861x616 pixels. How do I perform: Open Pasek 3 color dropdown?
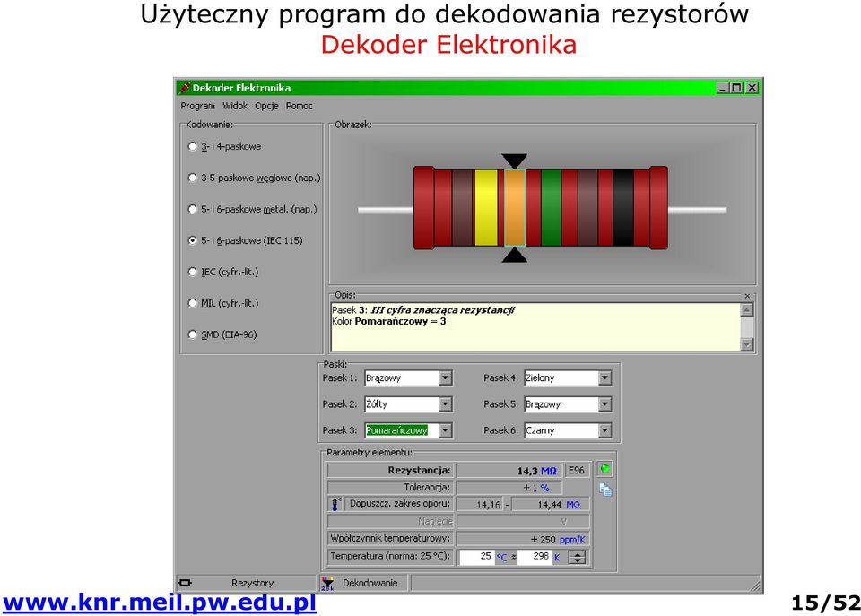(446, 430)
